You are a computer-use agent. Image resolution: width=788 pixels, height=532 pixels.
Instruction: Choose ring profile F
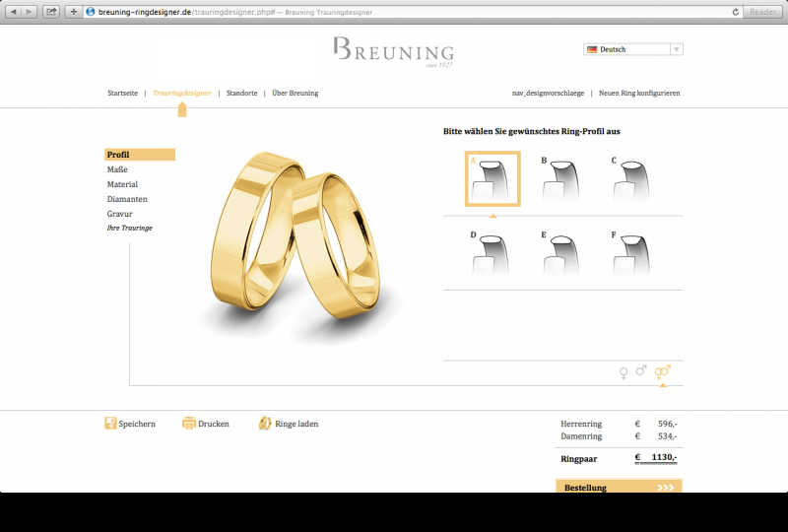click(x=631, y=253)
